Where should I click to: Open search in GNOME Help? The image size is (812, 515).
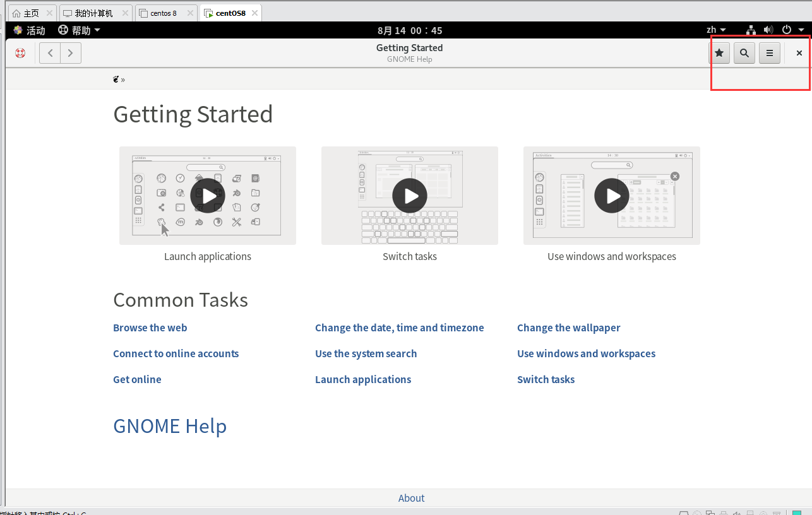(744, 53)
